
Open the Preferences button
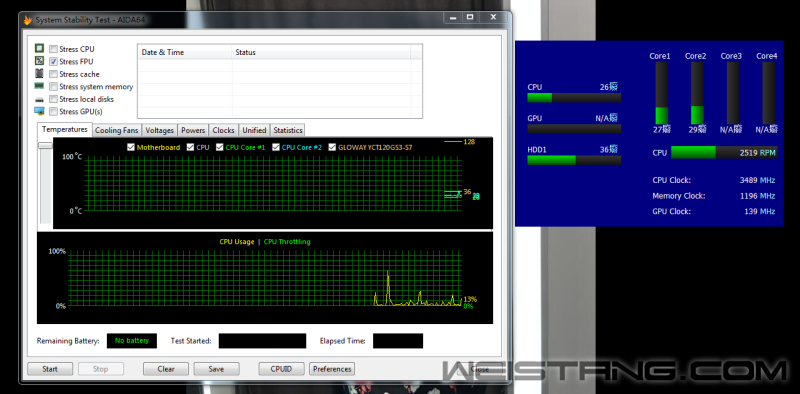(332, 369)
